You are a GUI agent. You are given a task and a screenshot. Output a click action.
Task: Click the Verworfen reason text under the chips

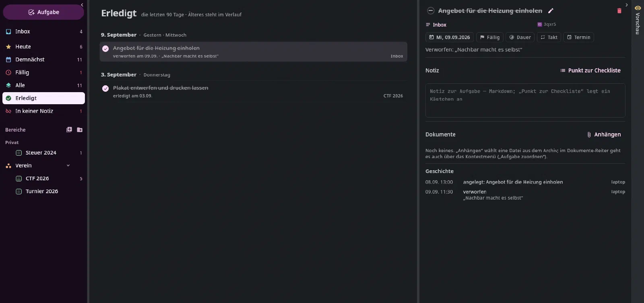tap(474, 49)
